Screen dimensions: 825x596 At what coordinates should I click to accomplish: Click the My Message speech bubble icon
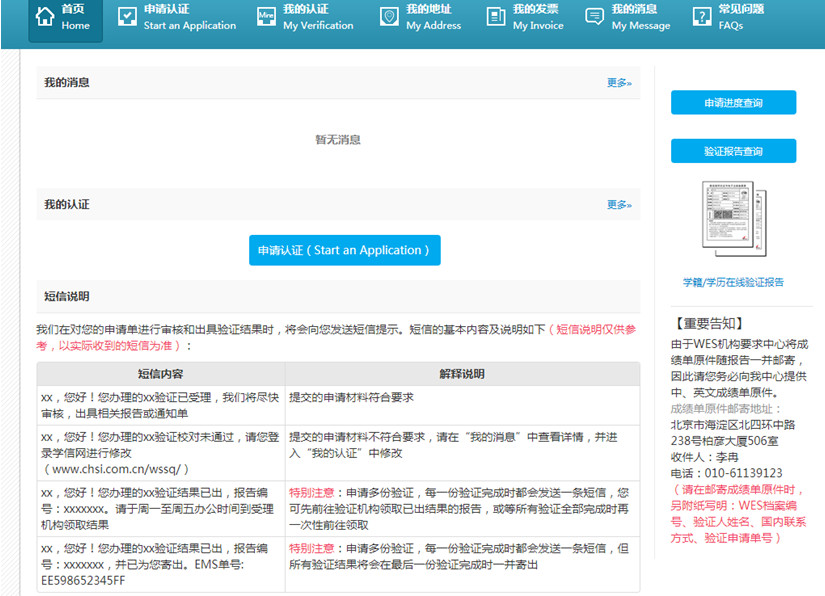pos(595,16)
